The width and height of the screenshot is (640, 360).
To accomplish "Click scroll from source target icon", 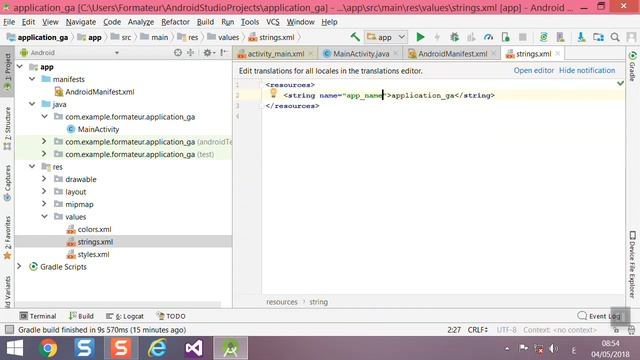I will [178, 53].
